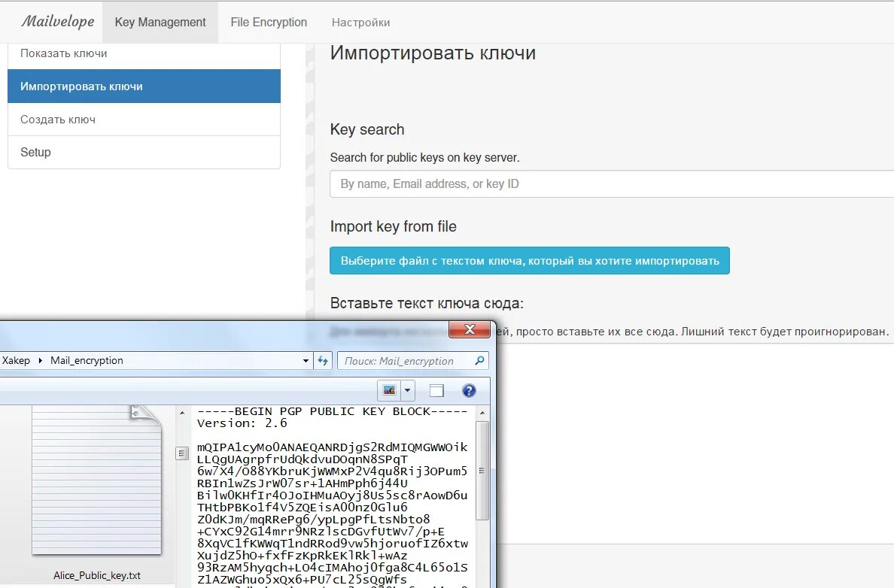Close the Explorer window
This screenshot has width=894, height=588.
[470, 329]
